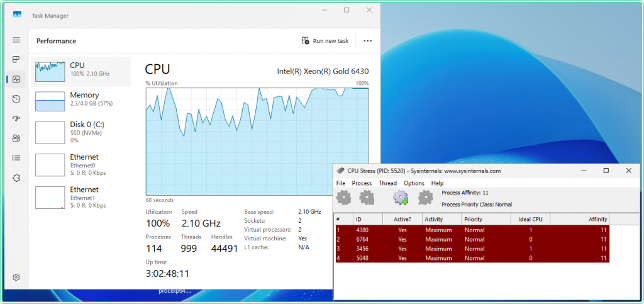Sort by Activity column header

click(441, 220)
